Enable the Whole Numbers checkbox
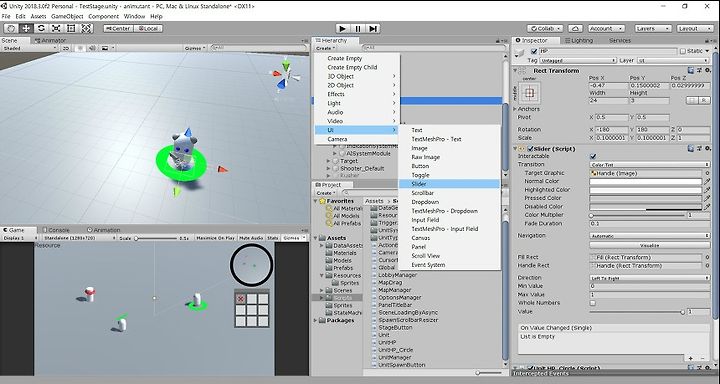The image size is (720, 384). [x=593, y=303]
